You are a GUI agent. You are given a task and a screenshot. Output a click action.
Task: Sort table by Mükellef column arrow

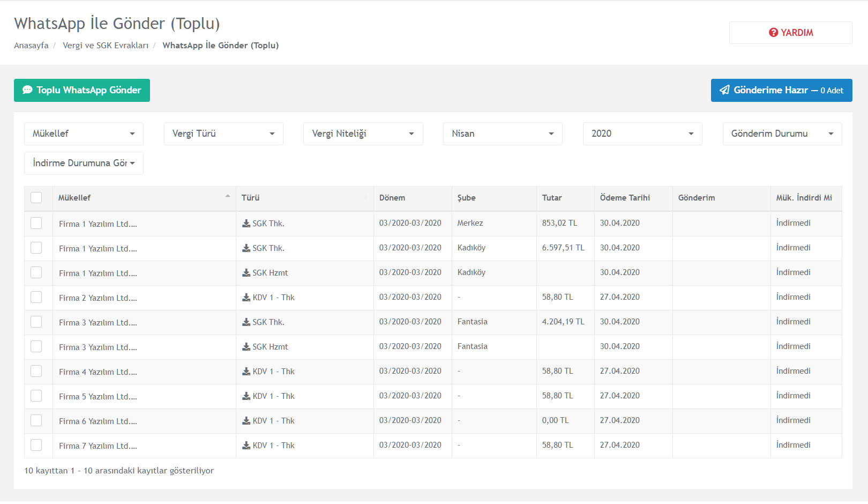click(228, 197)
